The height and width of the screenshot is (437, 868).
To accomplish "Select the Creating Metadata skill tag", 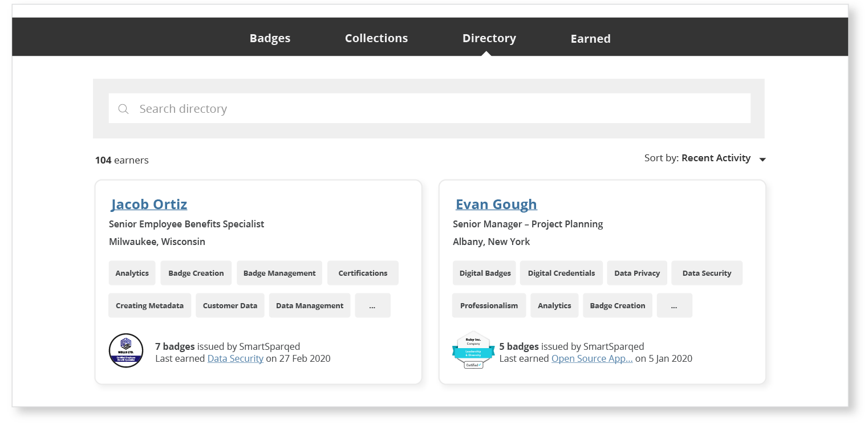I will (x=149, y=305).
